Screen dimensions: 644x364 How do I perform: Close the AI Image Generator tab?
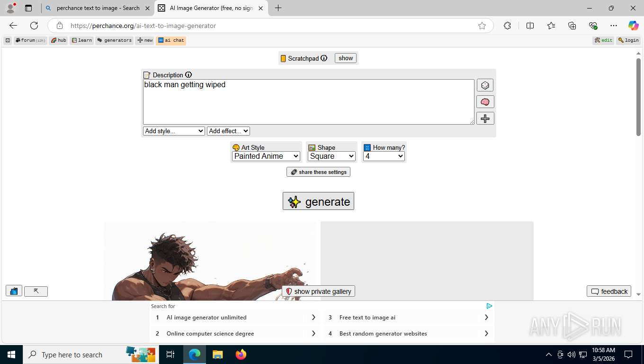[x=260, y=8]
